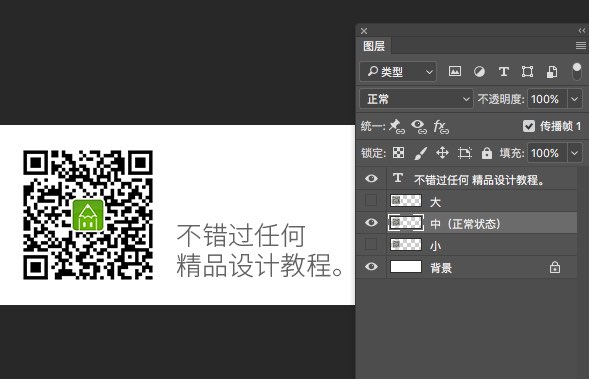The height and width of the screenshot is (379, 589).
Task: Click the 填充 value field
Action: click(x=547, y=153)
